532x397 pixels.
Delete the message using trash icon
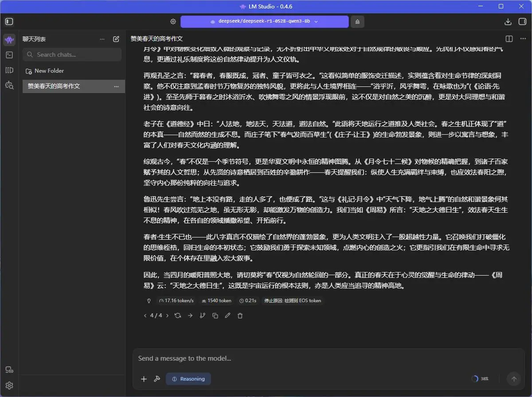coord(240,315)
